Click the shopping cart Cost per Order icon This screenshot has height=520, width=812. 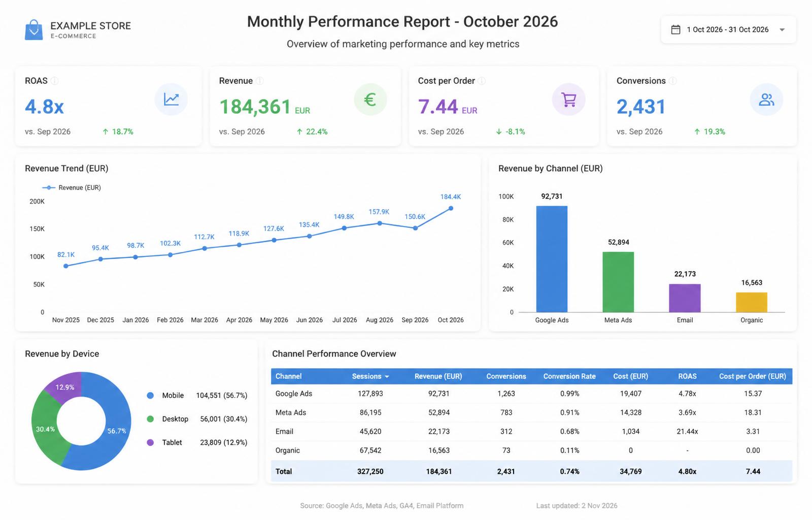point(569,100)
